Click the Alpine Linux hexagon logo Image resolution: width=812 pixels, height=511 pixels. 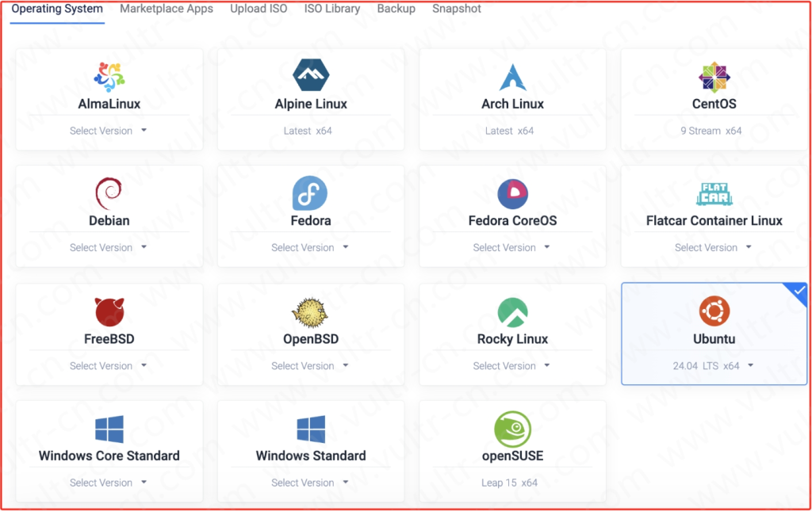tap(311, 75)
